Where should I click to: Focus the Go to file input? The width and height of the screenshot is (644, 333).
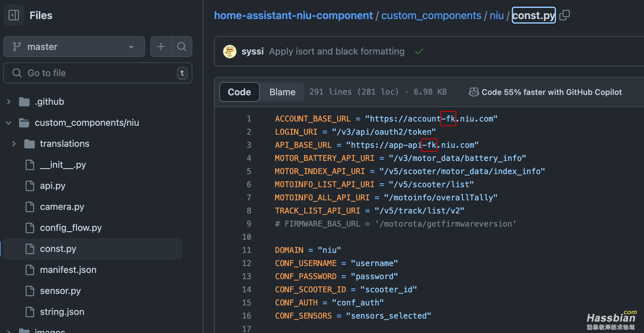[x=98, y=73]
